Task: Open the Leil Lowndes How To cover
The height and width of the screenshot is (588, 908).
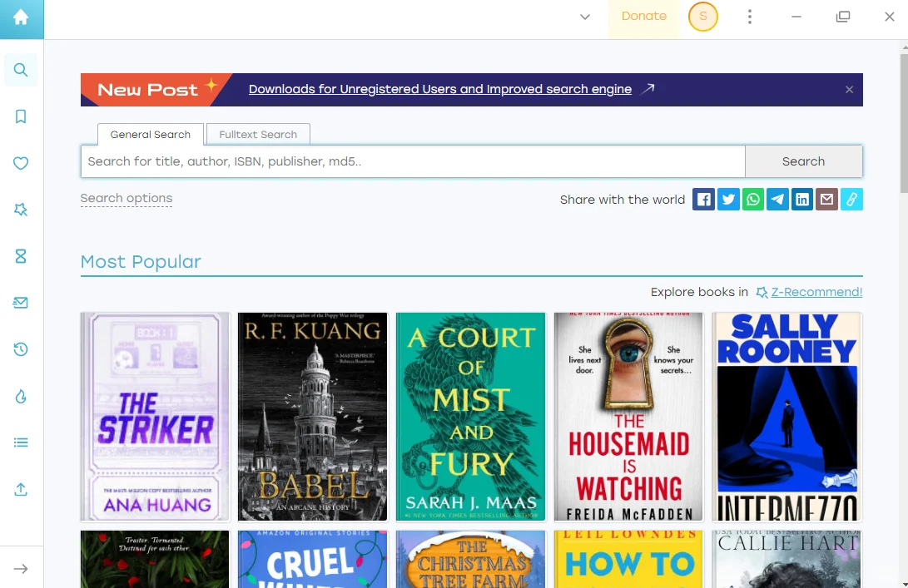Action: pyautogui.click(x=629, y=559)
